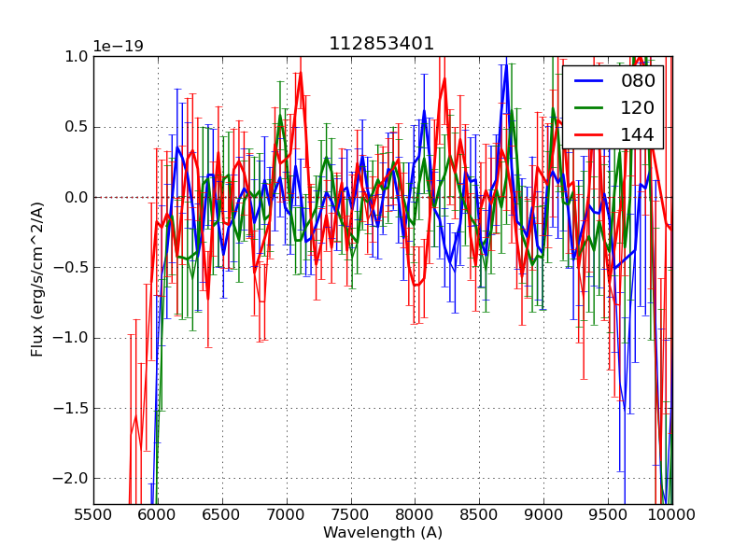Select the 120 legend entry label
This screenshot has width=747, height=560.
[638, 107]
